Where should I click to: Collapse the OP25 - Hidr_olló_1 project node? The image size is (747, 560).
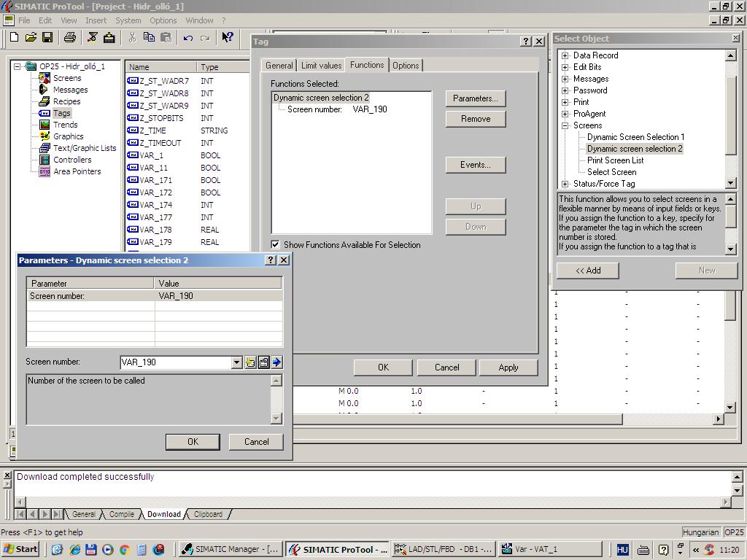[x=18, y=66]
